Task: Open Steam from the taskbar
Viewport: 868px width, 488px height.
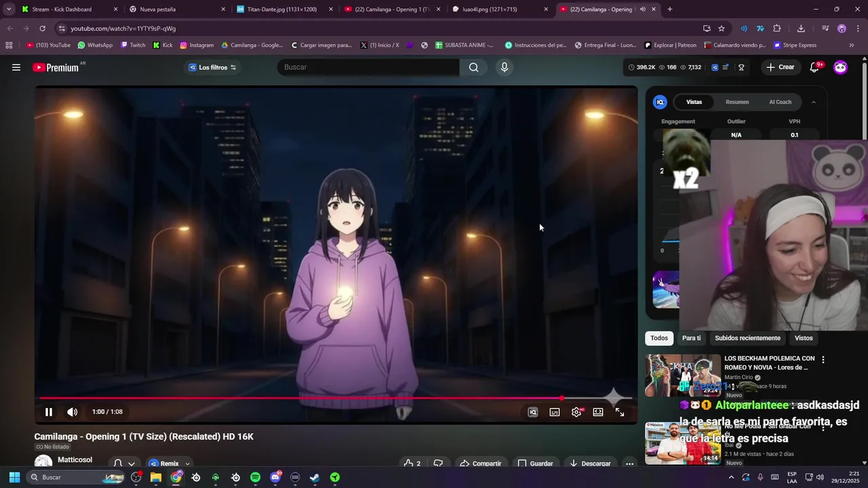Action: click(x=315, y=477)
